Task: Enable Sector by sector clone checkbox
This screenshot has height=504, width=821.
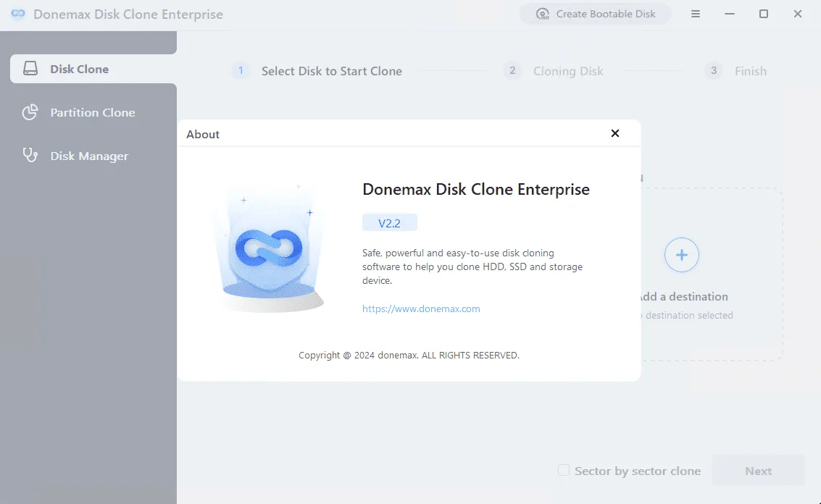Action: pyautogui.click(x=563, y=470)
